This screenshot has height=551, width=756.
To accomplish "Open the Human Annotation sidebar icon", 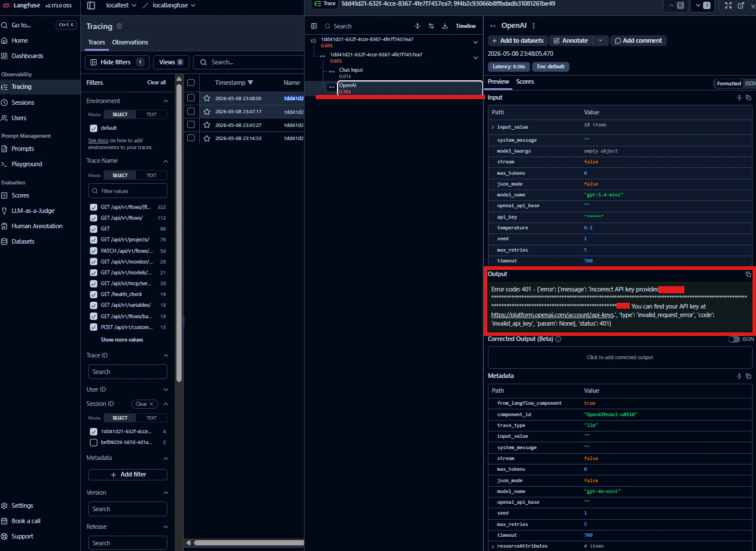I will pyautogui.click(x=5, y=226).
